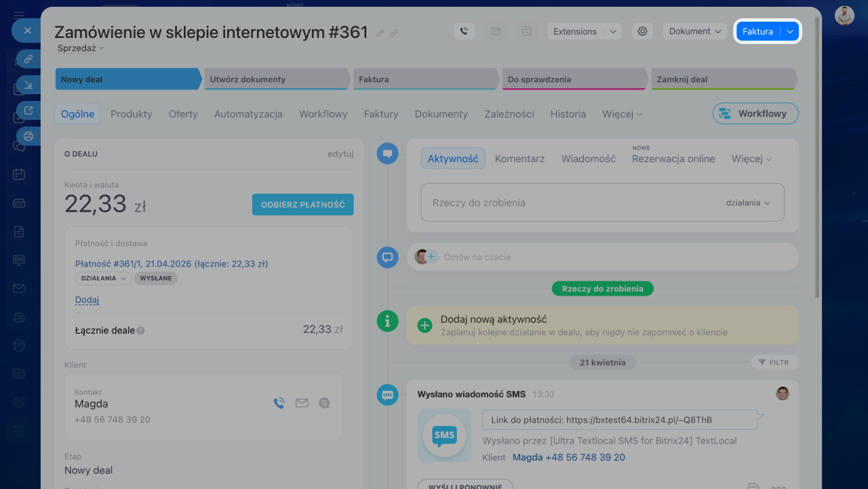Viewport: 868px width, 489px height.
Task: Set deal stage to Do sprawdzenia
Action: coord(575,79)
